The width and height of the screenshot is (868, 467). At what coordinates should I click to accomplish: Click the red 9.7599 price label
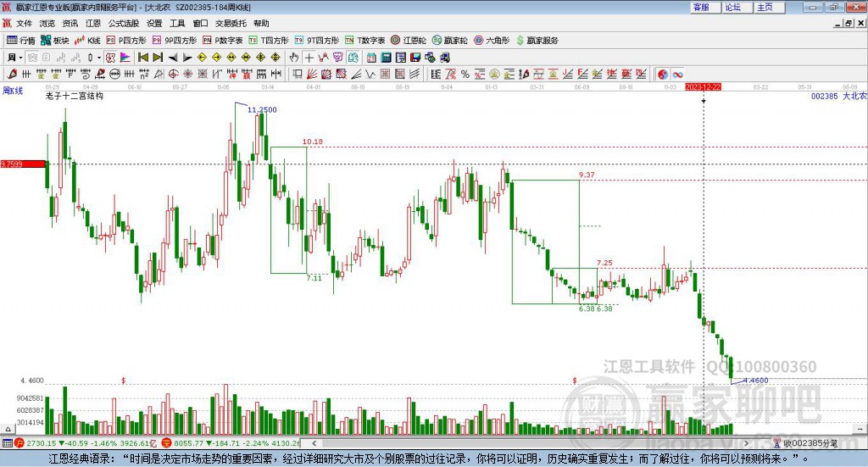[23, 164]
